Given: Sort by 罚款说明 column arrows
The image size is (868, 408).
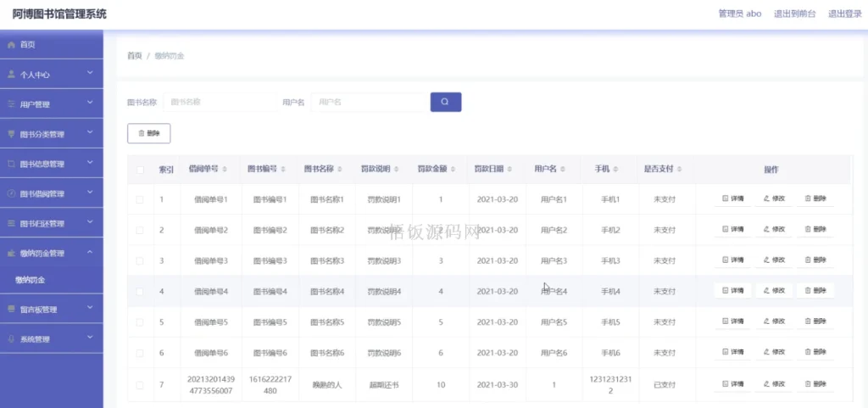Looking at the screenshot, I should pyautogui.click(x=397, y=170).
